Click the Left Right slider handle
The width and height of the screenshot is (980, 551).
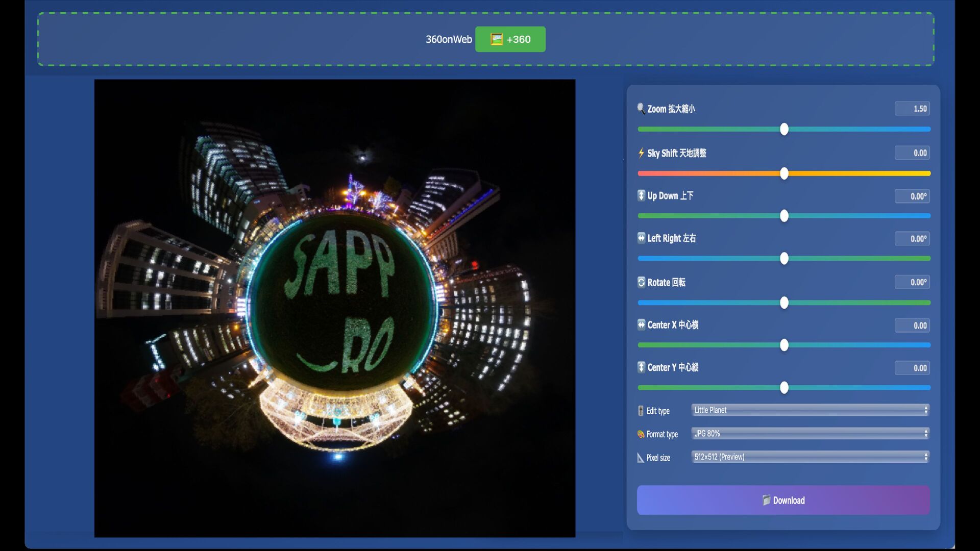pyautogui.click(x=785, y=258)
